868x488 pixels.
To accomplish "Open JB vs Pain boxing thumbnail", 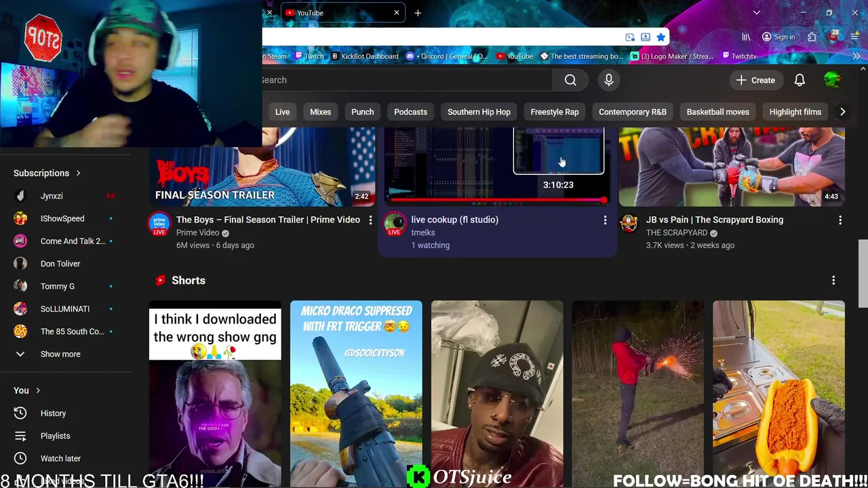I will click(732, 167).
